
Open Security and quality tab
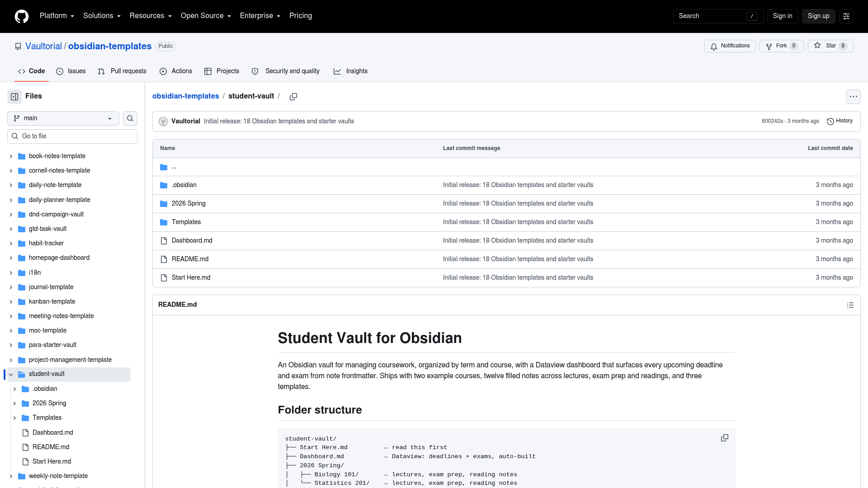286,71
